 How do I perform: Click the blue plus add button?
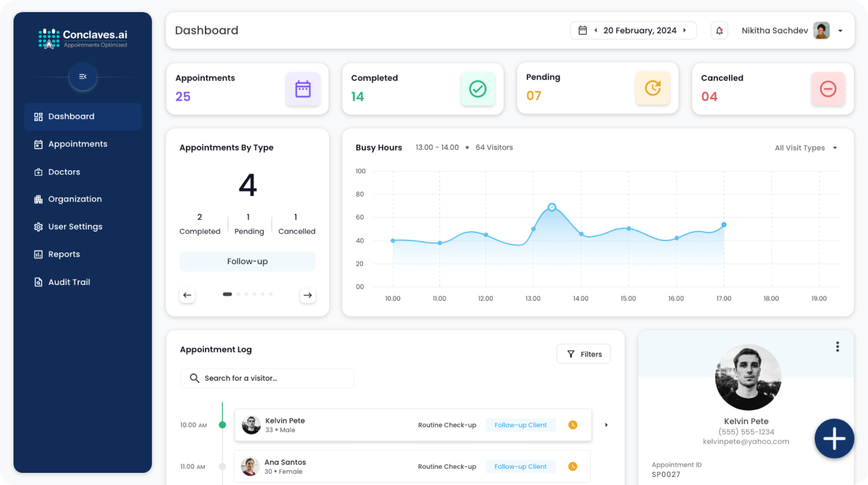[x=834, y=438]
